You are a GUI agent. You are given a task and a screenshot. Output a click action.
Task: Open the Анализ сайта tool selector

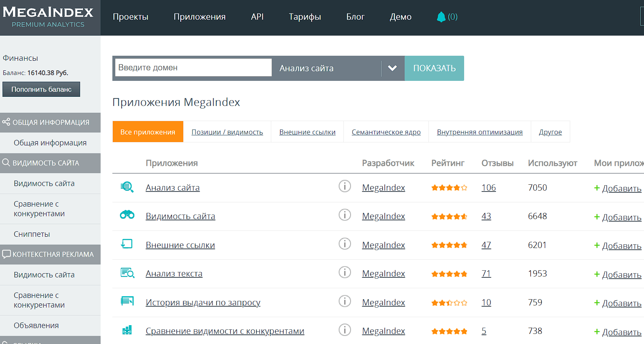(x=338, y=68)
